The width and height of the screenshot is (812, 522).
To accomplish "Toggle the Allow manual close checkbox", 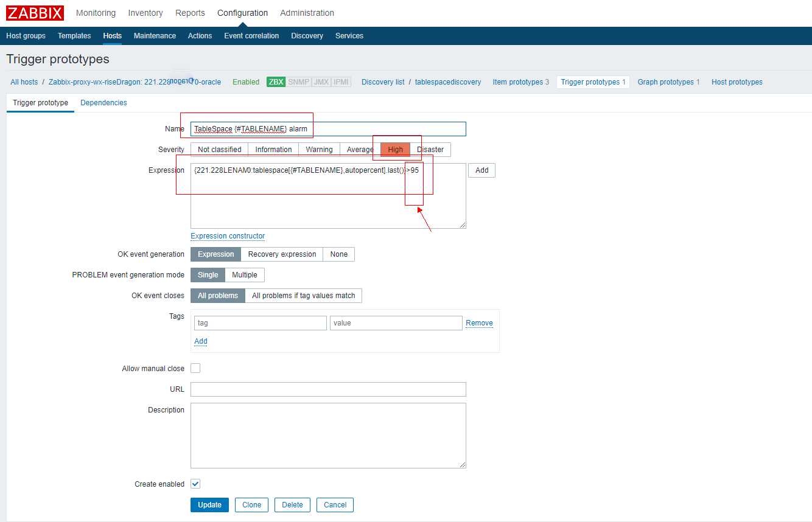I will [195, 368].
